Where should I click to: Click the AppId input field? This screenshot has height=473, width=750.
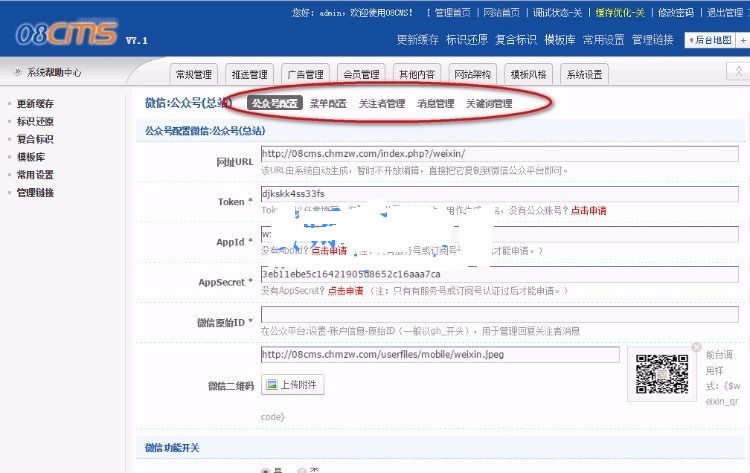point(499,234)
